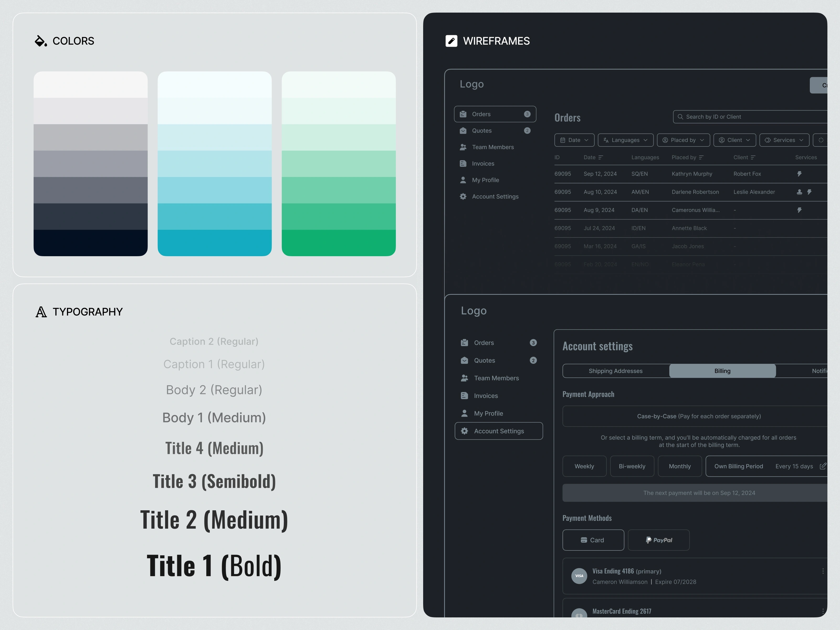Screen dimensions: 840x630
Task: Select the Bi-weekly billing term option
Action: (x=632, y=466)
